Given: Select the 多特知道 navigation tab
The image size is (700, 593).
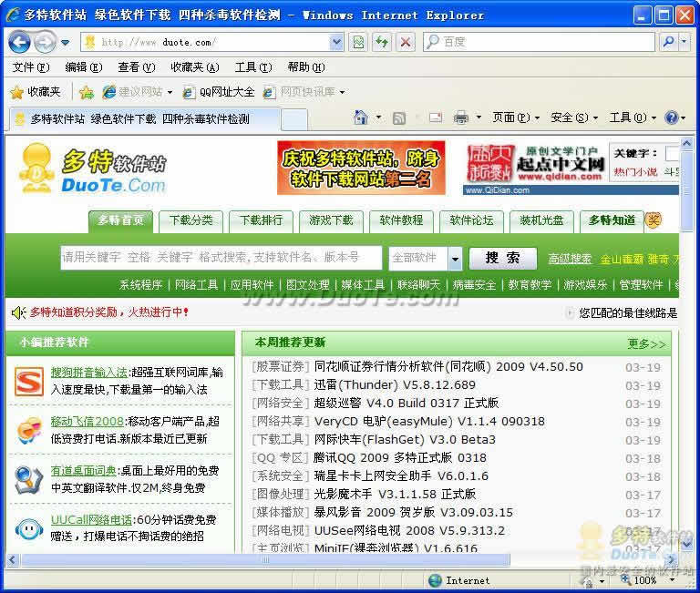Looking at the screenshot, I should click(612, 220).
